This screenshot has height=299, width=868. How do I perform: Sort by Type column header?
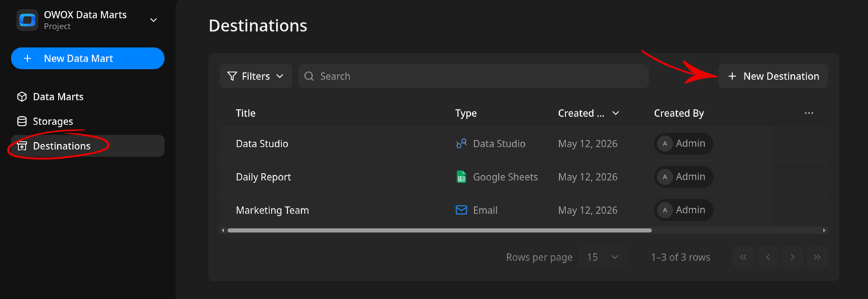(466, 113)
